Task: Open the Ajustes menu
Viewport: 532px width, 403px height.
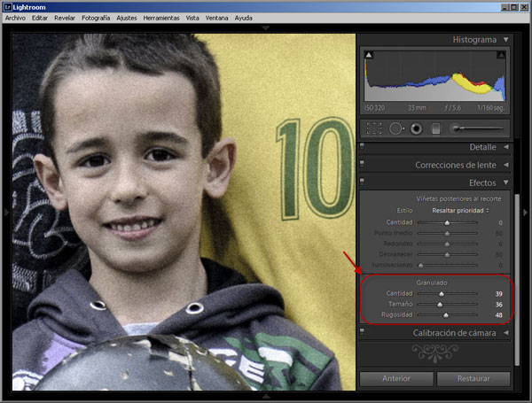Action: [x=127, y=18]
